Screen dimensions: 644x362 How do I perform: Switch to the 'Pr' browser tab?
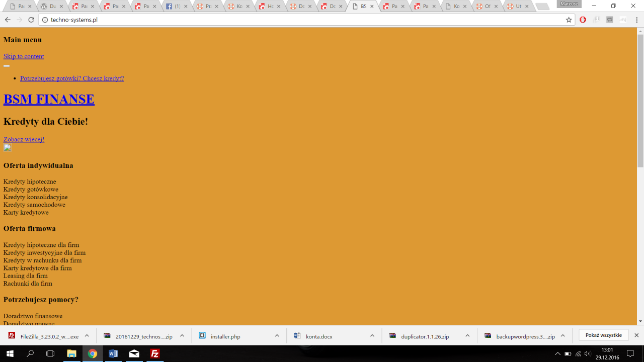206,7
